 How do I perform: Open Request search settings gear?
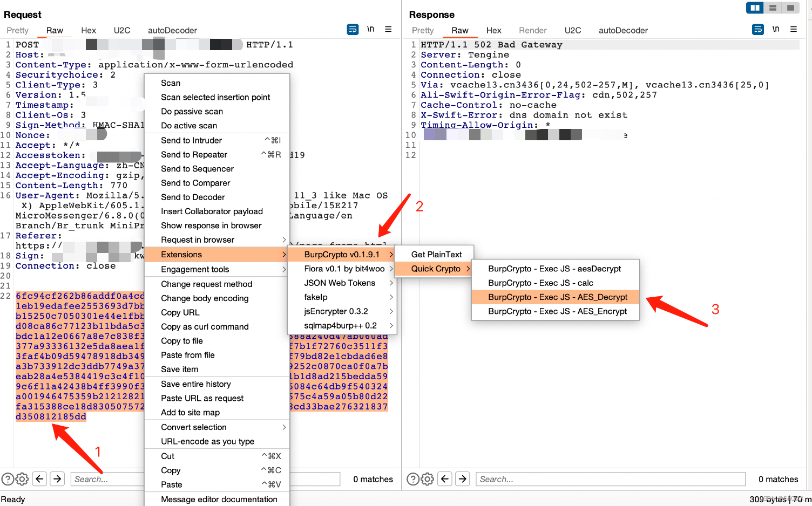22,479
